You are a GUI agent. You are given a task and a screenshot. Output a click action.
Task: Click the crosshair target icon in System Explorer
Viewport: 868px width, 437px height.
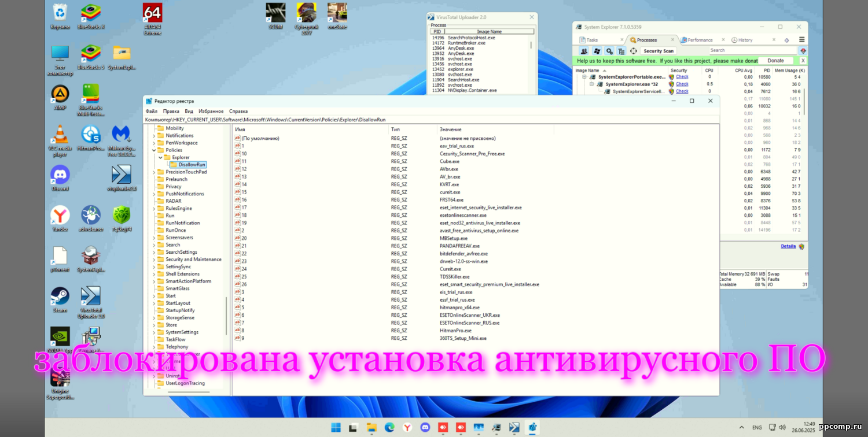coord(634,51)
